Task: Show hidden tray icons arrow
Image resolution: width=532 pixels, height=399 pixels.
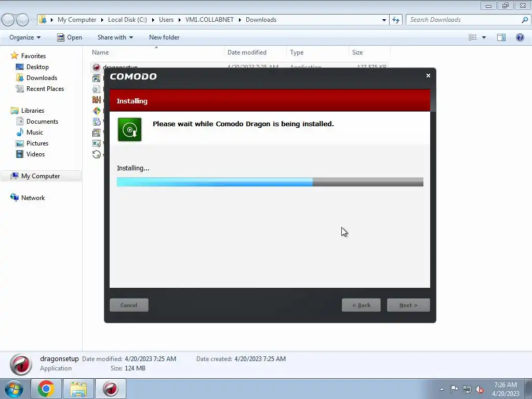Action: tap(442, 389)
